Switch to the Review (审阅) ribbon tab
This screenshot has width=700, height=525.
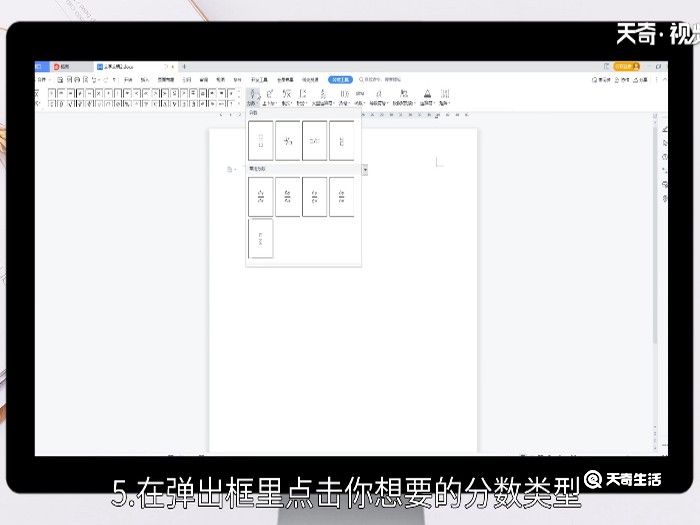point(204,79)
